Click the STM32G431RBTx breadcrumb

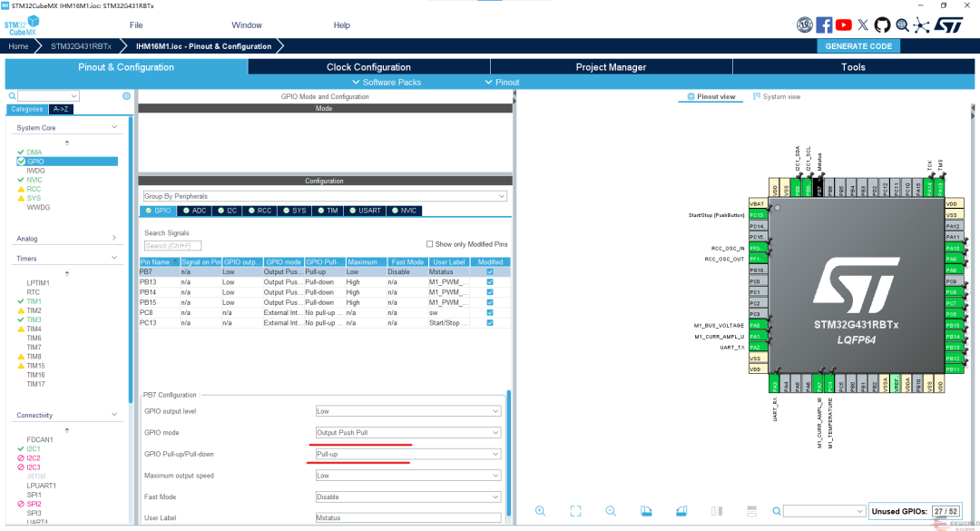[x=82, y=46]
